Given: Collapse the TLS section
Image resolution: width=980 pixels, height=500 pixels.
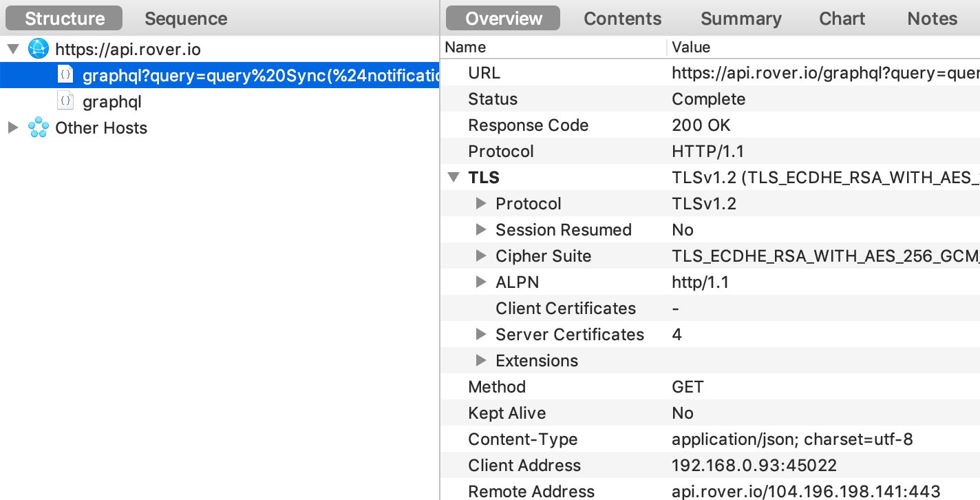Looking at the screenshot, I should tap(453, 178).
